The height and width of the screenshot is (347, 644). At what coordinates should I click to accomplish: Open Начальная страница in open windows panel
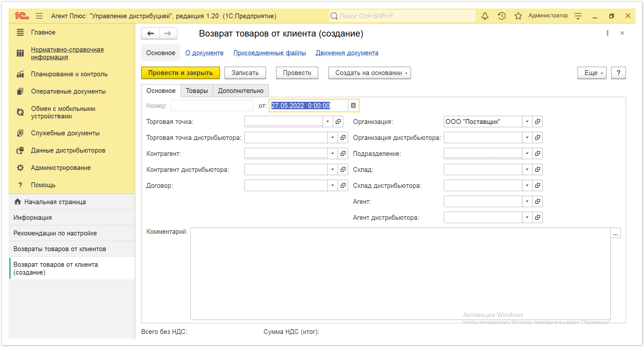72,202
